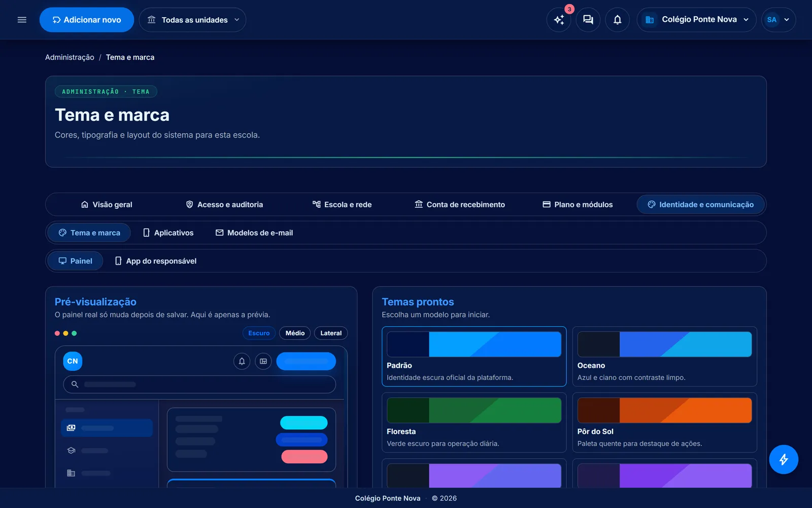This screenshot has height=508, width=812.
Task: Select Identidade e comunicação tab
Action: pyautogui.click(x=700, y=205)
